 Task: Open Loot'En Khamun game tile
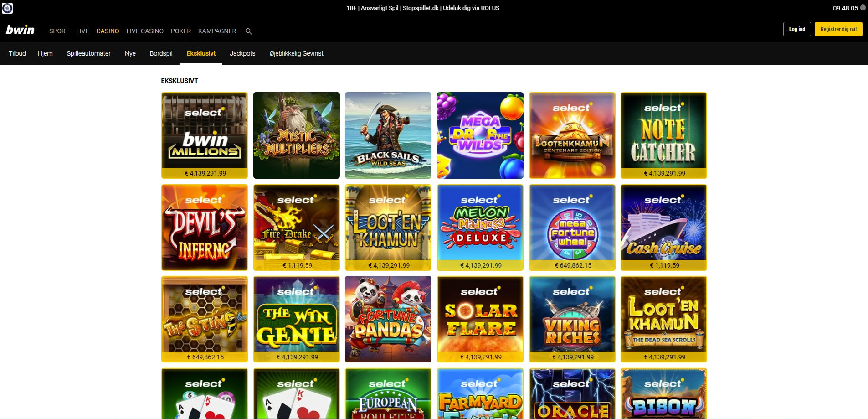(388, 228)
